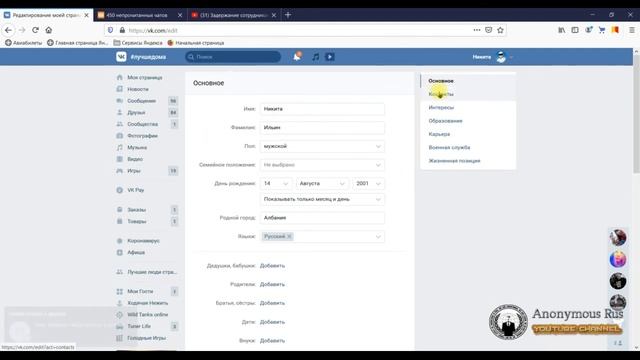This screenshot has height=360, width=640.
Task: Click the browser home icon
Action: pos(49,30)
